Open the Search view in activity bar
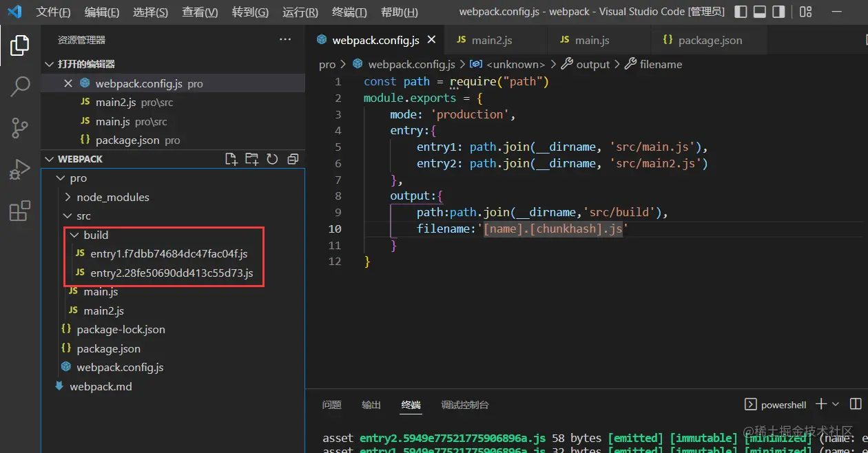Viewport: 868px width, 453px height. pyautogui.click(x=20, y=87)
